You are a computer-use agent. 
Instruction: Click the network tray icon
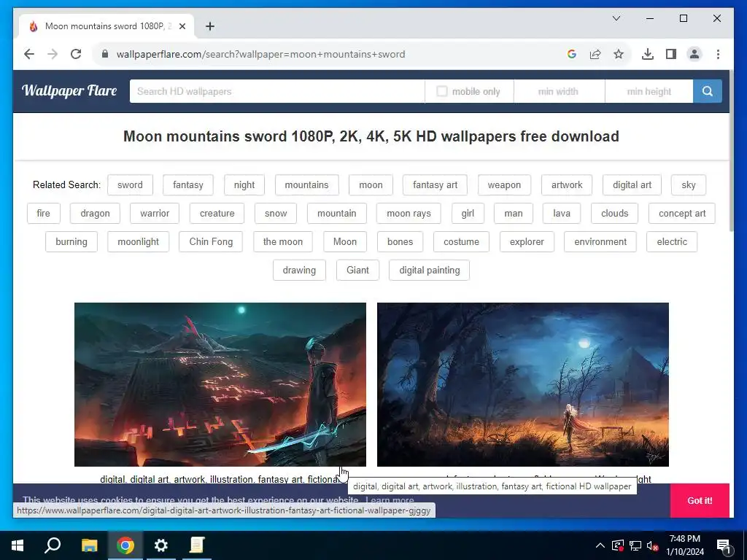635,545
